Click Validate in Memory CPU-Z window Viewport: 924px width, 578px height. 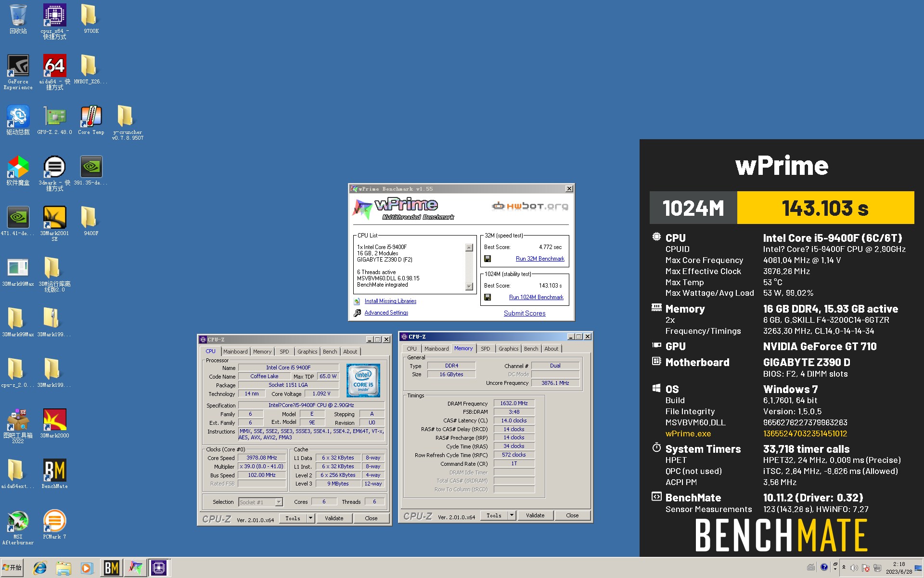(x=535, y=515)
